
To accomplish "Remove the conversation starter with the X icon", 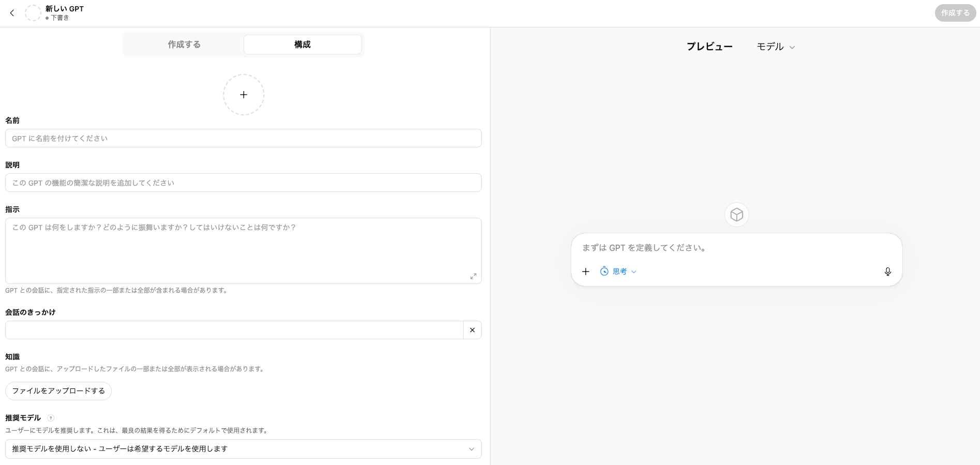I will click(x=472, y=330).
